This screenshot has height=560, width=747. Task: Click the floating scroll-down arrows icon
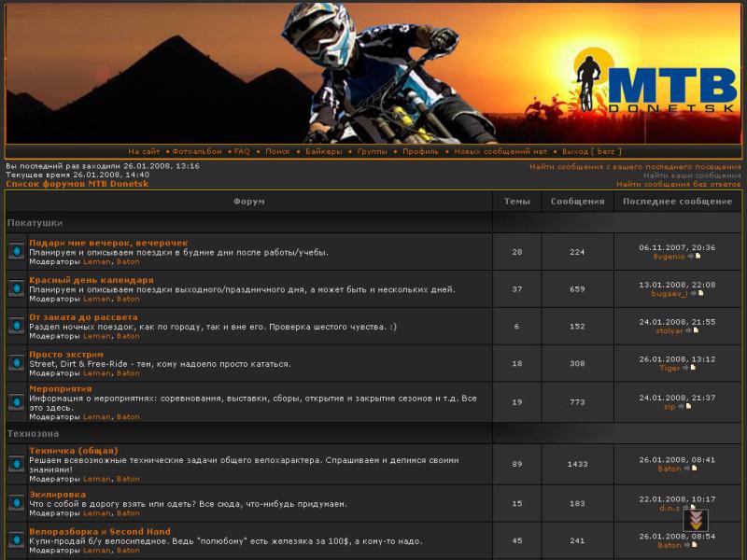point(696,520)
